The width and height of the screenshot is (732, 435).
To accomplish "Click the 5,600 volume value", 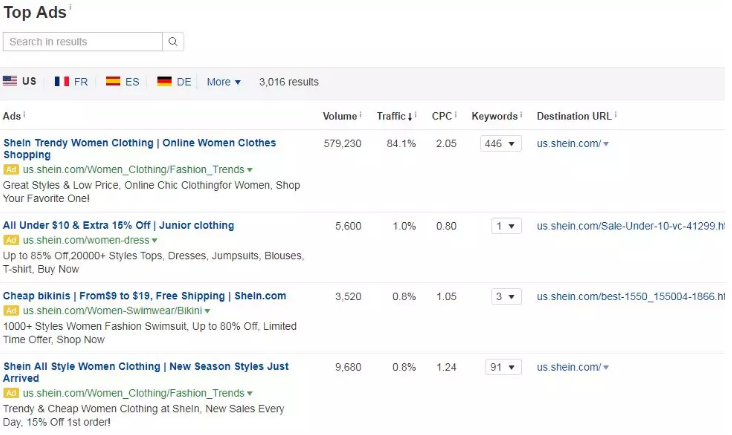I will click(348, 226).
